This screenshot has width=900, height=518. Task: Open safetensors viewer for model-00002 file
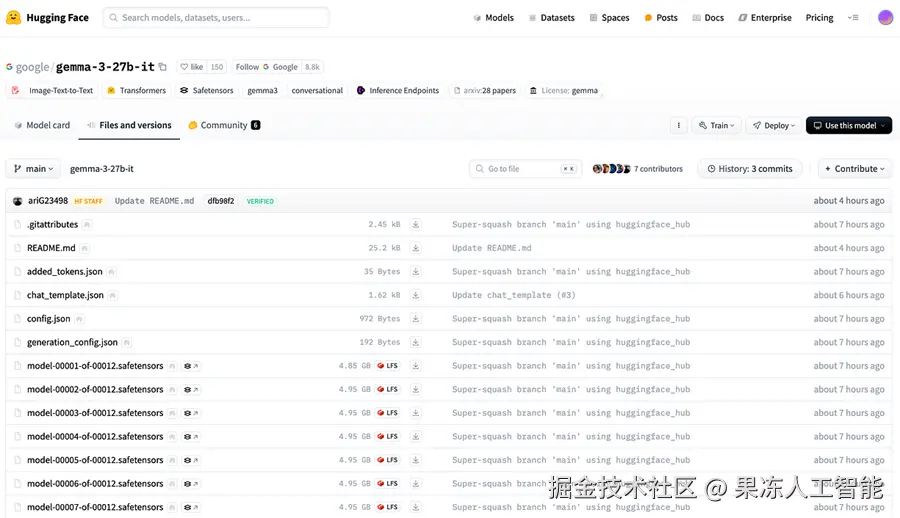click(191, 389)
